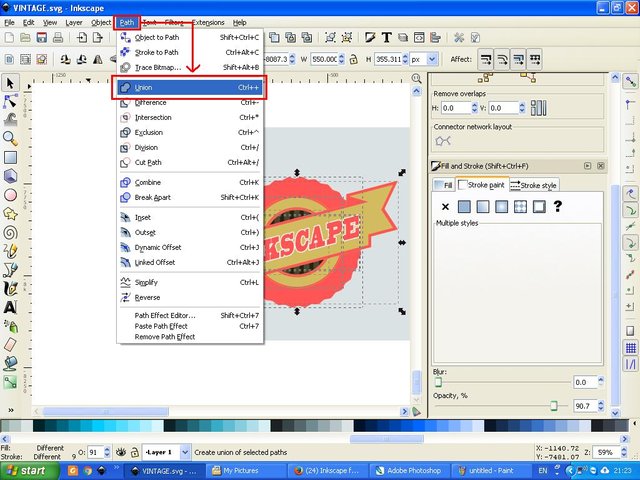Image resolution: width=640 pixels, height=480 pixels.
Task: Click the Blur slider handle
Action: (438, 382)
